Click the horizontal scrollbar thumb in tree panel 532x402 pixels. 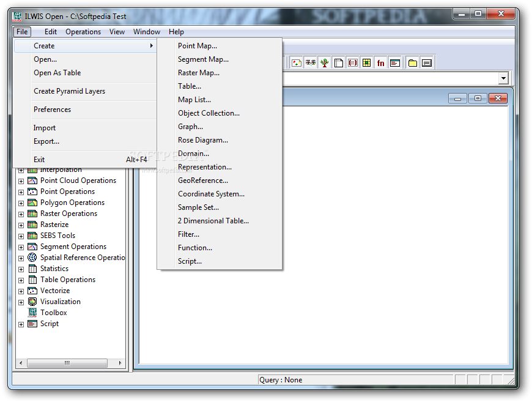pos(67,363)
